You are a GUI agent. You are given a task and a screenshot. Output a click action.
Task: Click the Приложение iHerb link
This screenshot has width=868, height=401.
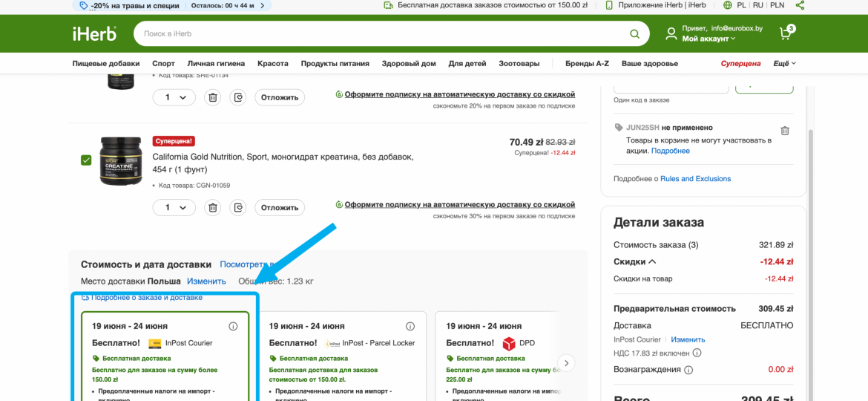(663, 5)
